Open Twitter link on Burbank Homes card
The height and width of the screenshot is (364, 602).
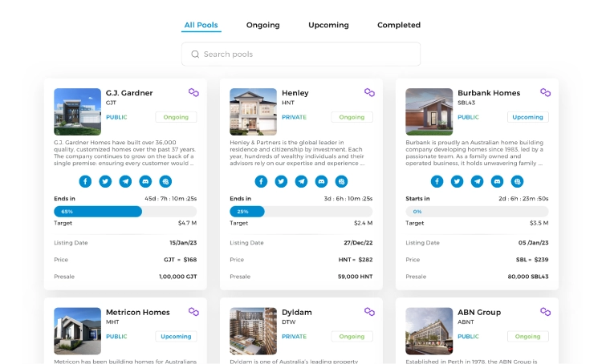pyautogui.click(x=457, y=181)
